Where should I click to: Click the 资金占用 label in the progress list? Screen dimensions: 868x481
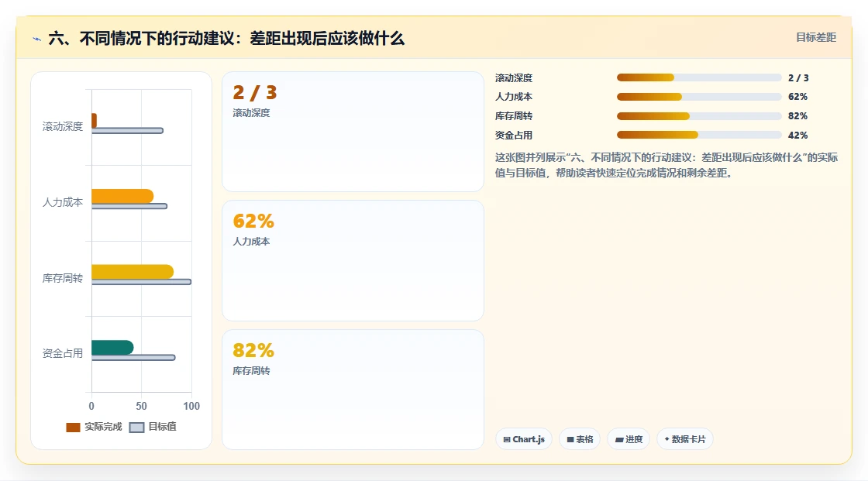[514, 135]
